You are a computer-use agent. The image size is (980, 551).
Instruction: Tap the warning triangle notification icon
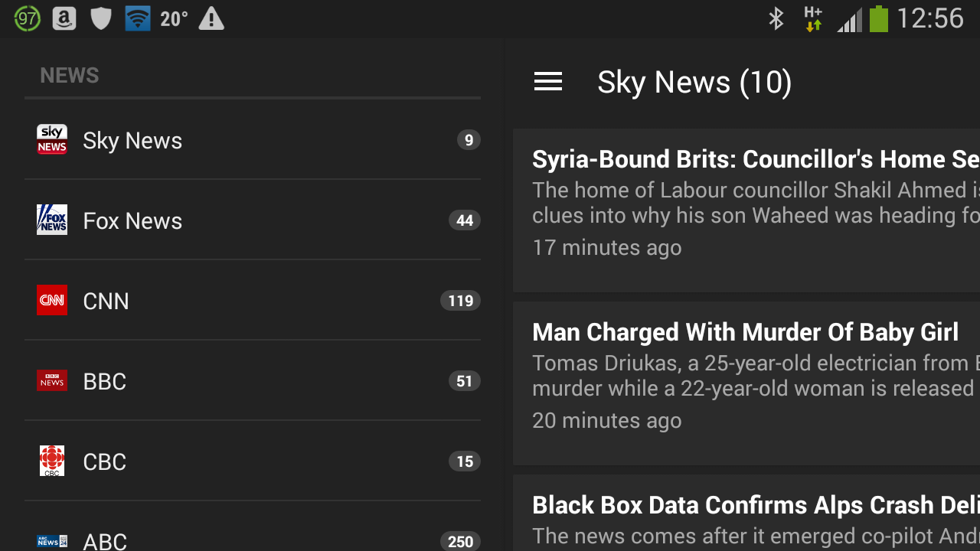(x=211, y=18)
